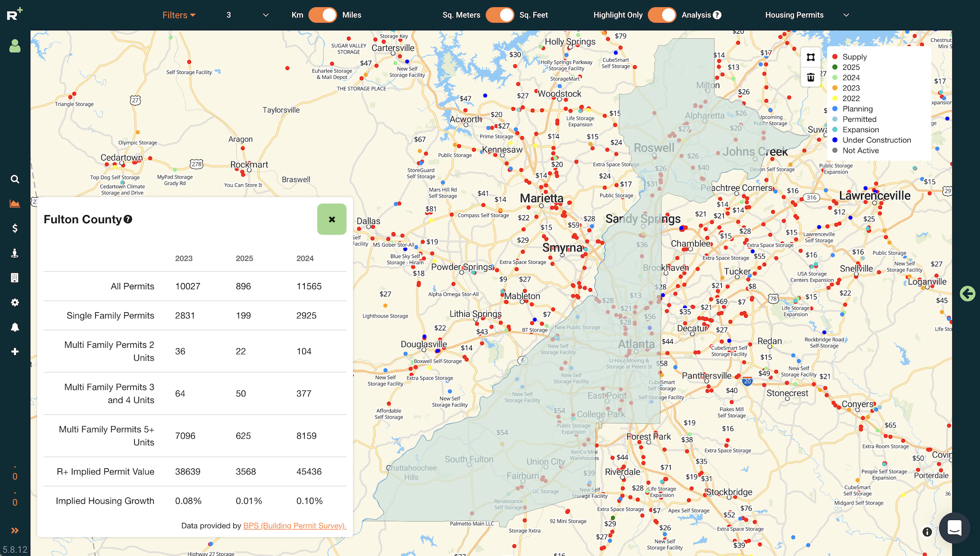Close the Fulton County panel
980x556 pixels.
[x=332, y=219]
